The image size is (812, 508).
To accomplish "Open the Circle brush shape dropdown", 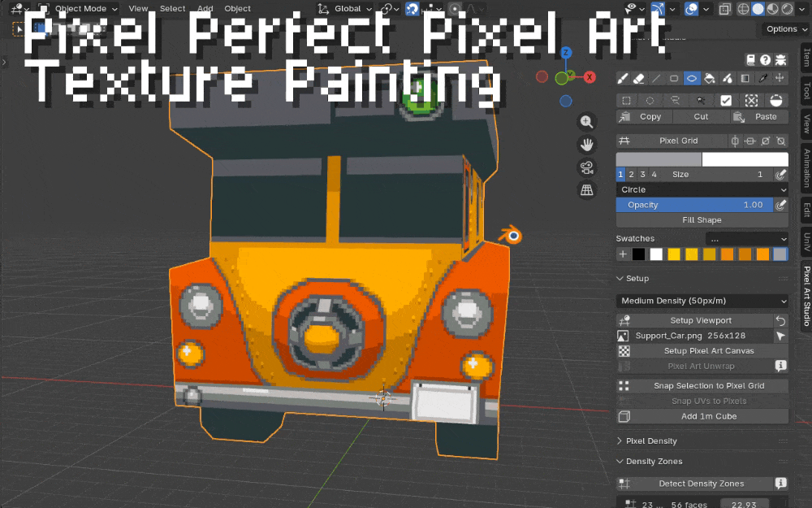I will [702, 189].
